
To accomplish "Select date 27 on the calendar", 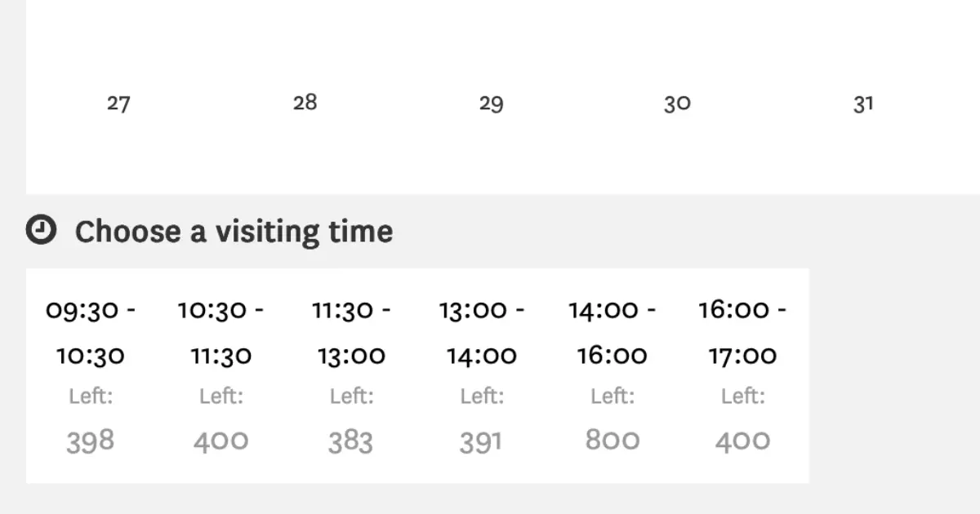I will 118,104.
